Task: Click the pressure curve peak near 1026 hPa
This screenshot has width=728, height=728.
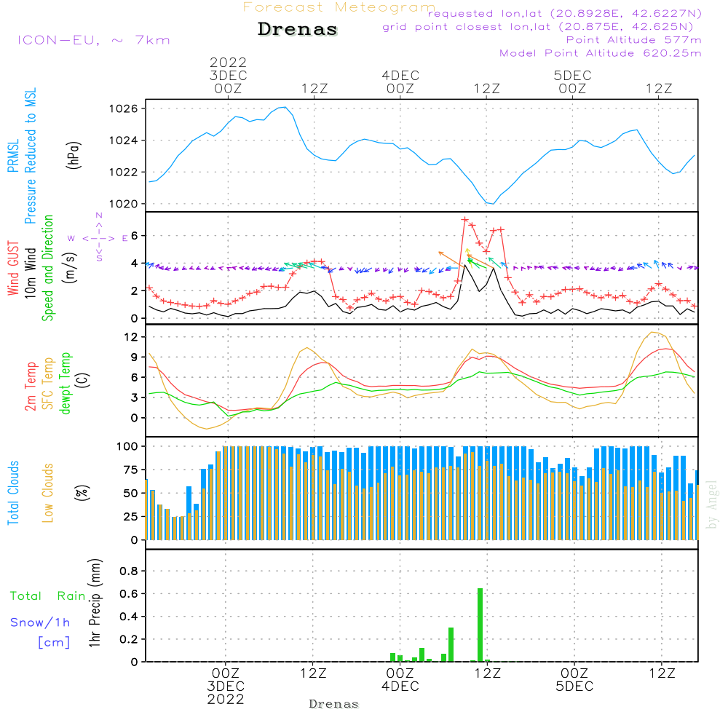Action: point(283,108)
